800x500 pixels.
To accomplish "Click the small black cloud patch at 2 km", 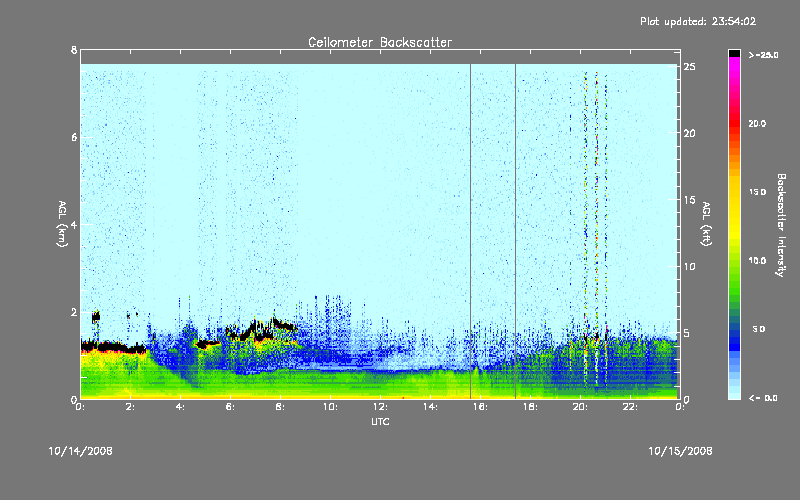I will 95,316.
